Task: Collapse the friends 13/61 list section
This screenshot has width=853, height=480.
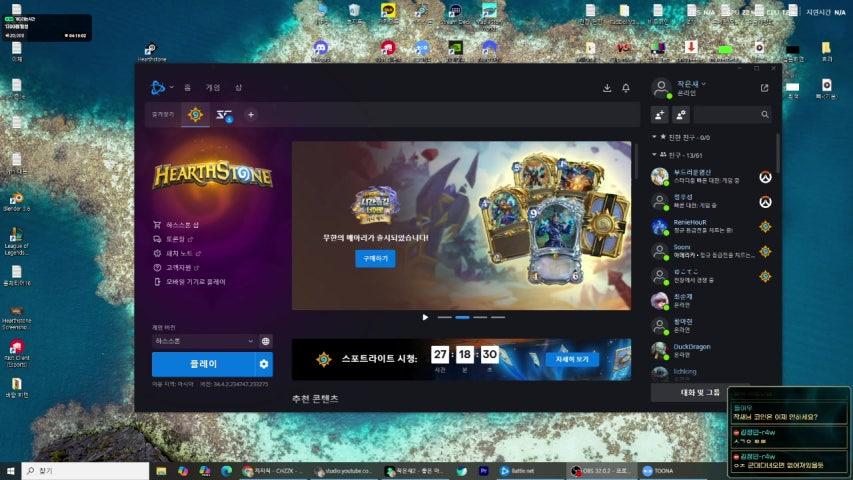Action: (x=654, y=155)
